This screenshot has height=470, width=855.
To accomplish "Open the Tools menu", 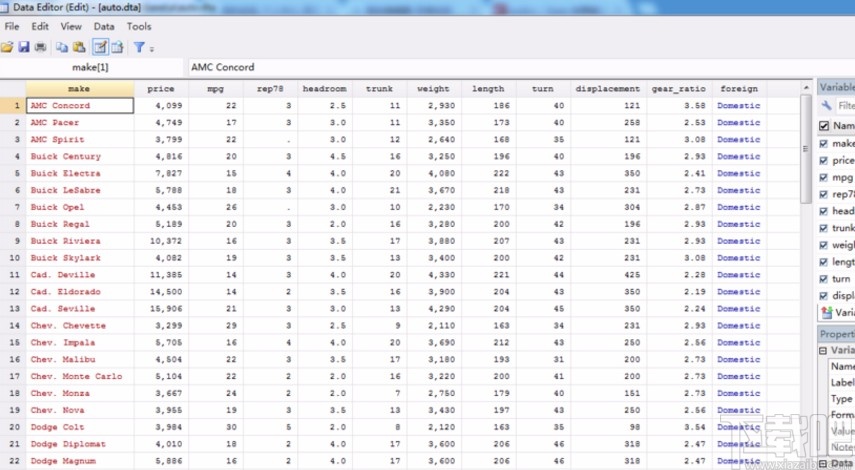I will 139,26.
